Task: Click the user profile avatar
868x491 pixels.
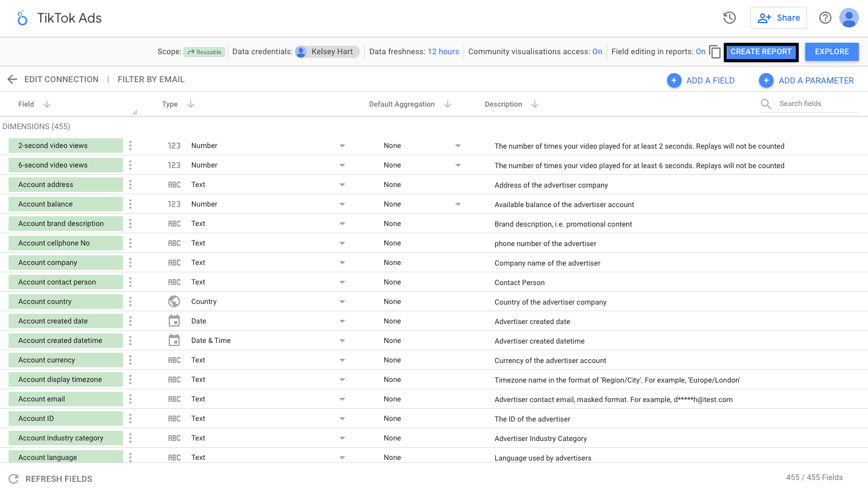Action: [849, 18]
